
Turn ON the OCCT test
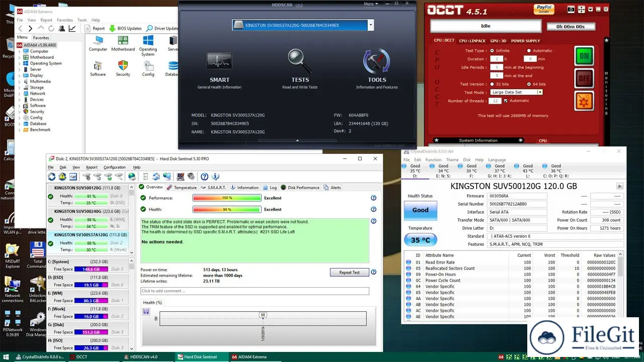584,56
